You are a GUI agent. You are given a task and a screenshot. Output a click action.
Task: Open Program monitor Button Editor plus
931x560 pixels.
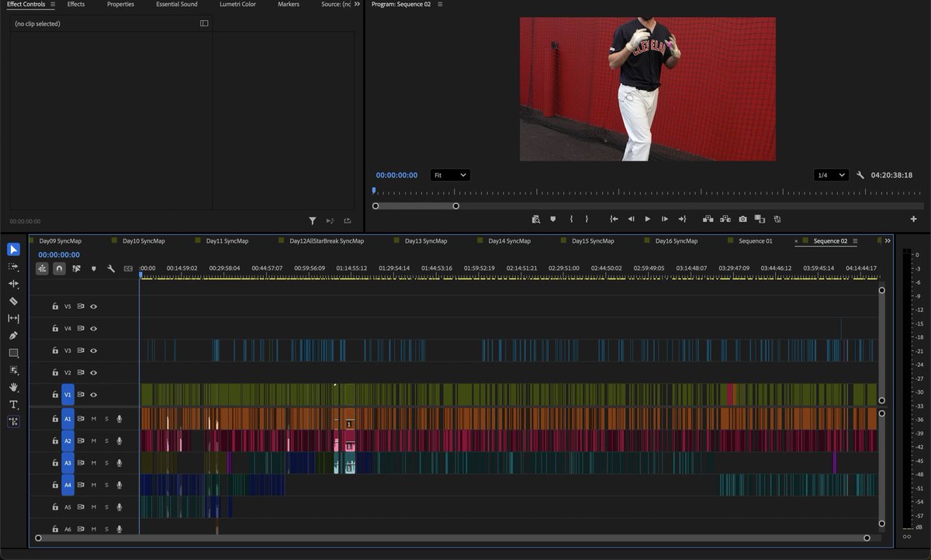tap(914, 220)
